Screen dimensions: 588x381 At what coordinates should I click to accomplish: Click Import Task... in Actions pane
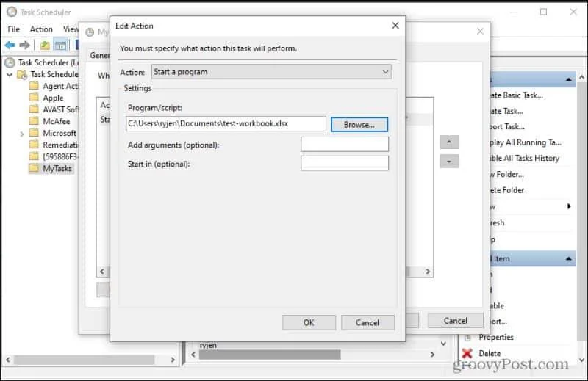[x=507, y=126]
